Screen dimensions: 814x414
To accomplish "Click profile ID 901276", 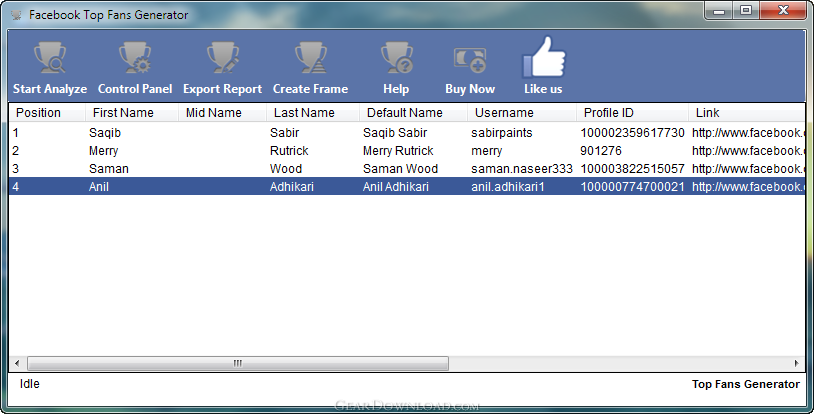I will tap(601, 151).
